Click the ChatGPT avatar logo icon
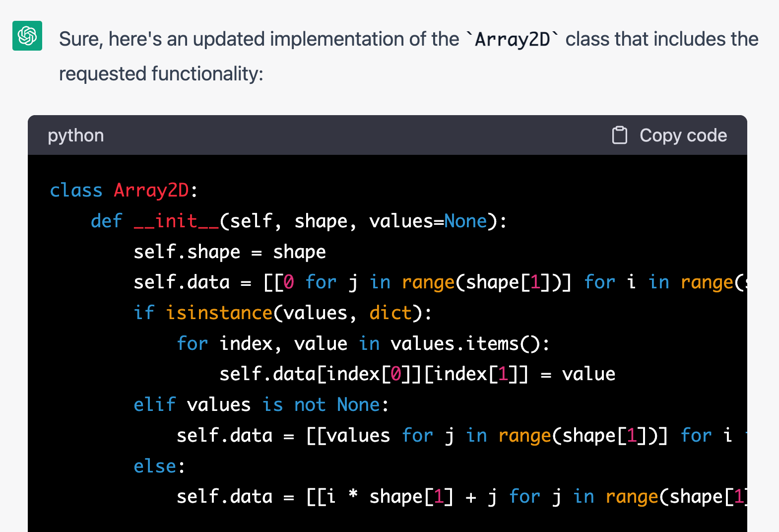Image resolution: width=779 pixels, height=532 pixels. pos(27,36)
